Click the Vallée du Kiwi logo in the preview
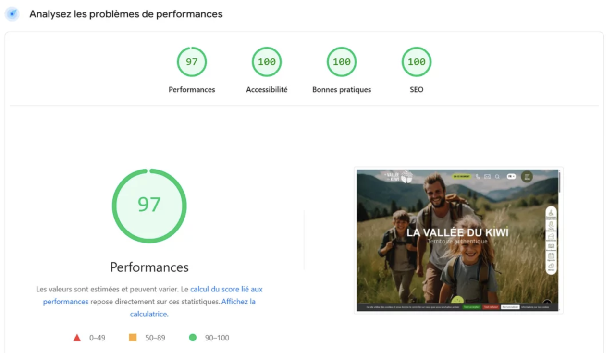615x364 pixels. pos(399,177)
